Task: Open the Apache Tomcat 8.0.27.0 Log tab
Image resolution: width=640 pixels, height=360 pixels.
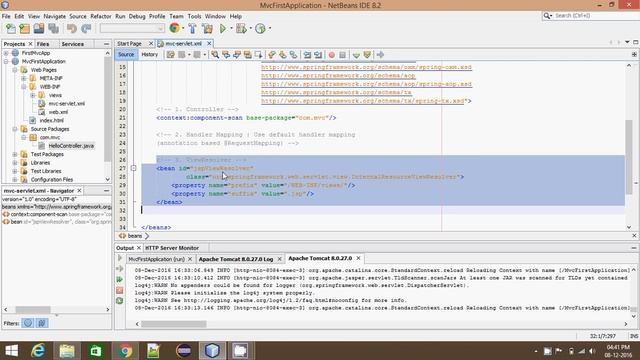Action: click(x=236, y=259)
